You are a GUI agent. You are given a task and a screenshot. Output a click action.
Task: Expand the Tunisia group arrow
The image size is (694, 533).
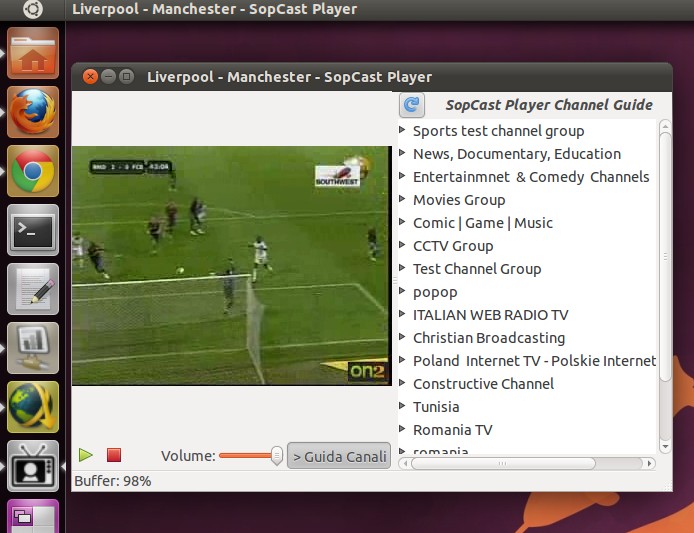402,406
